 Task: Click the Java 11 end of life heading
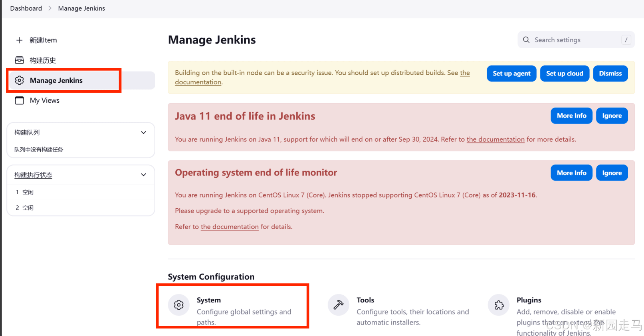pos(245,116)
